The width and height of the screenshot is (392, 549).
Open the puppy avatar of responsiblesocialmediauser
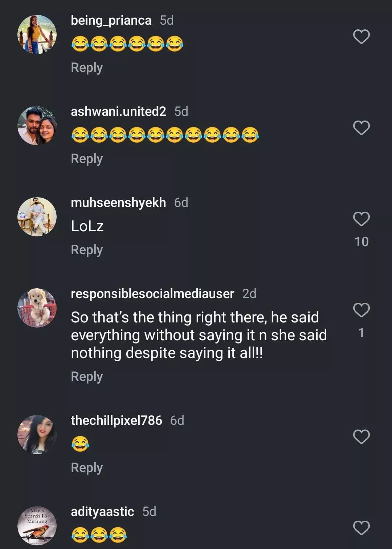coord(37,308)
